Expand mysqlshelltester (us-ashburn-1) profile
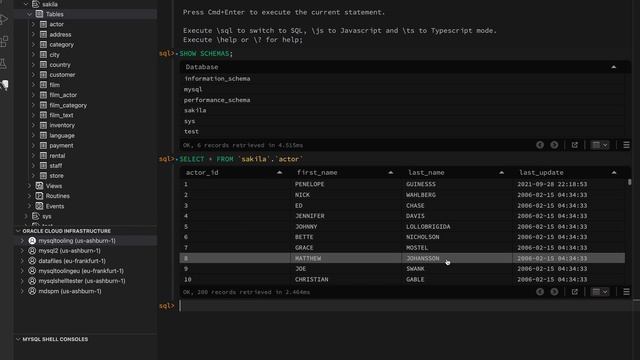This screenshot has height=360, width=640. (22, 281)
